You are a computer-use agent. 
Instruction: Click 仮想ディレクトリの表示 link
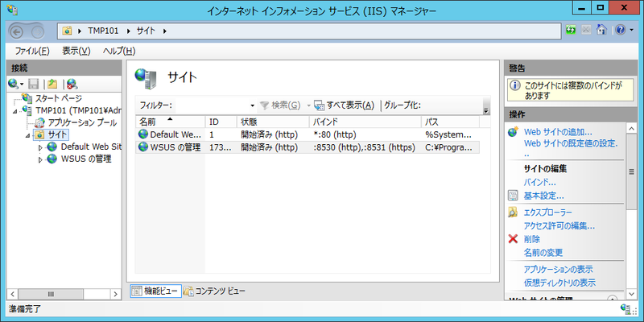(x=559, y=283)
